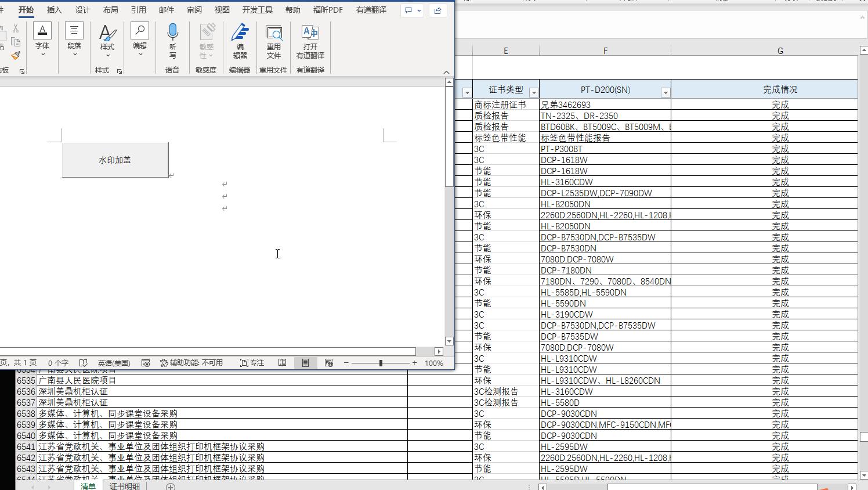Viewport: 868px width, 490px height.
Task: Click cell 广南县人民医院项目 in row 6535
Action: tap(222, 381)
